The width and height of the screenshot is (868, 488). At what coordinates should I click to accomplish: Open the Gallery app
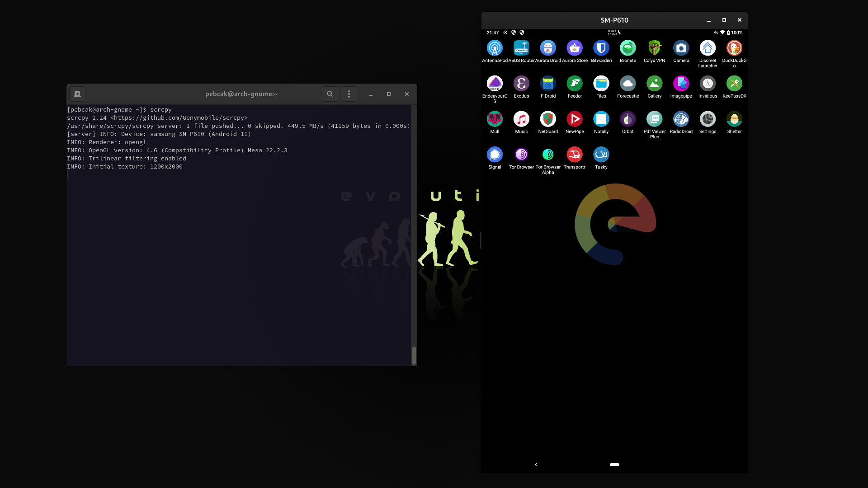click(x=655, y=84)
